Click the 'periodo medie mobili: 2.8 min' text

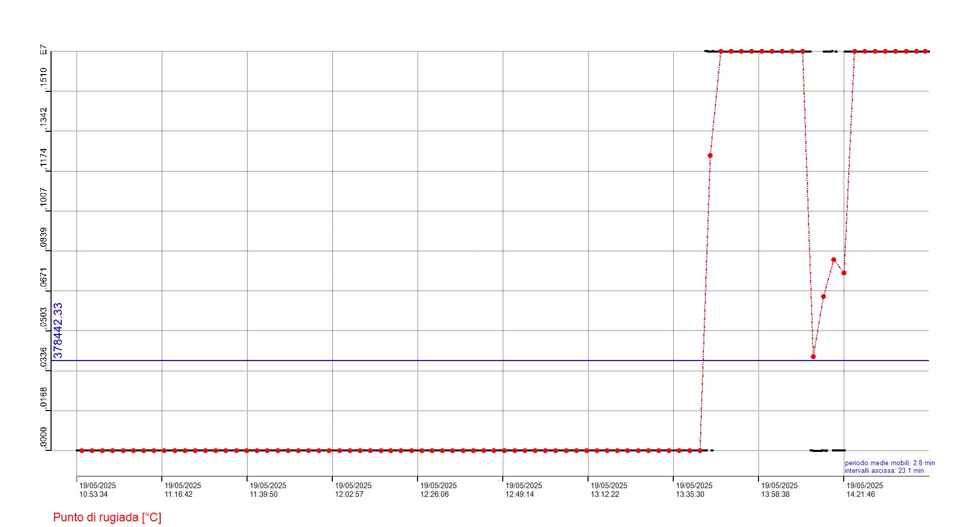[x=890, y=463]
